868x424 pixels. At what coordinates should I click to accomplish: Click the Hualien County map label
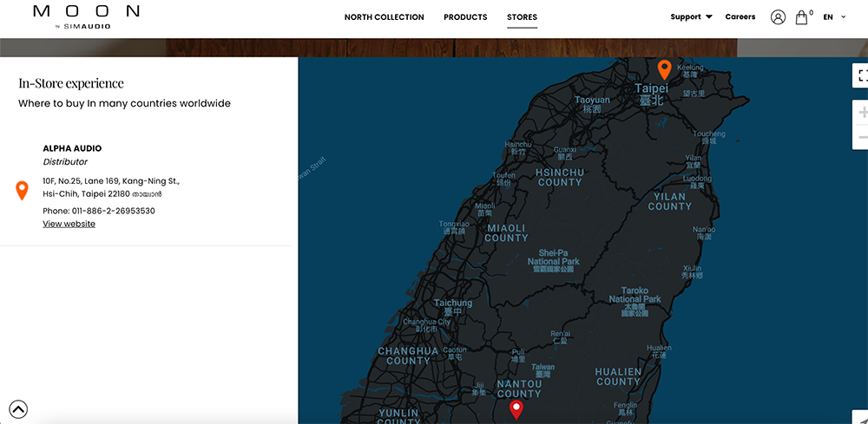tap(618, 376)
